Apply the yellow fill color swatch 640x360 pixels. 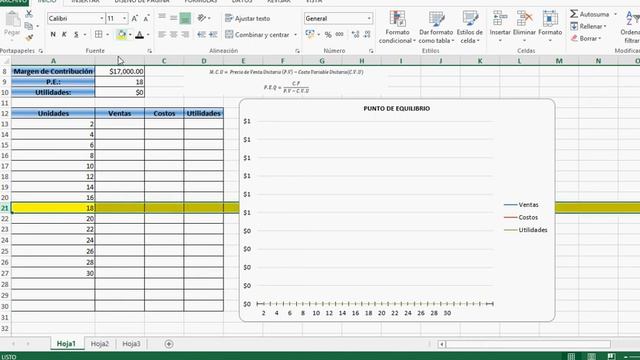click(x=121, y=35)
